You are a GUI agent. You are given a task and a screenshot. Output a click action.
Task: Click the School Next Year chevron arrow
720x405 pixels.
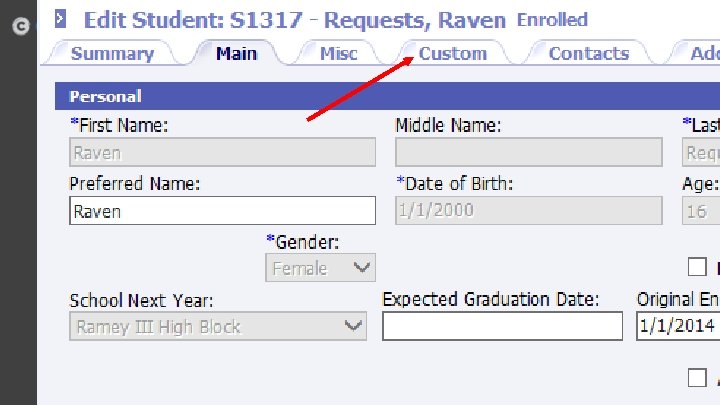click(353, 326)
